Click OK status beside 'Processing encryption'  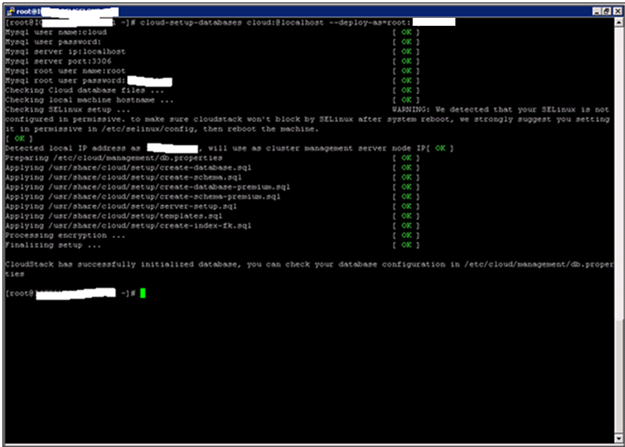pyautogui.click(x=406, y=235)
